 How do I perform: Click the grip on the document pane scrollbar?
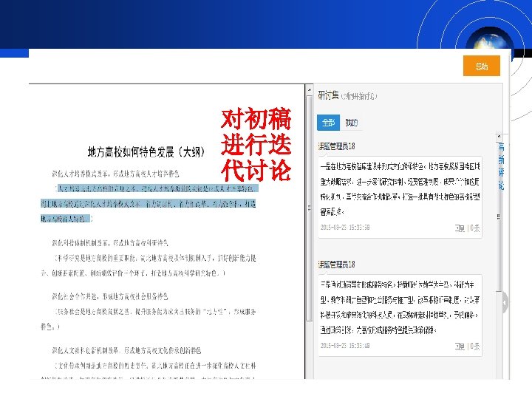click(x=309, y=208)
